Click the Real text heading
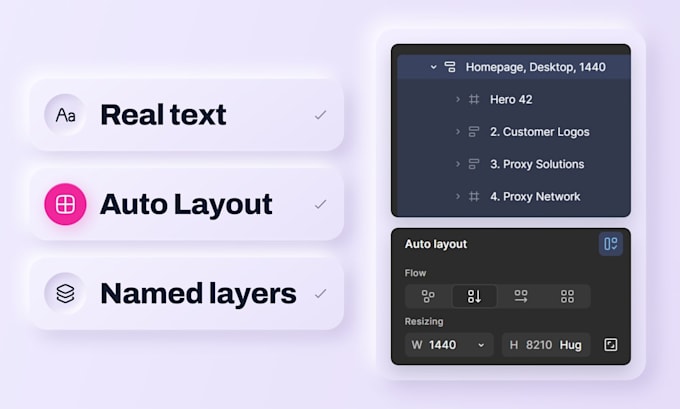 (x=163, y=115)
